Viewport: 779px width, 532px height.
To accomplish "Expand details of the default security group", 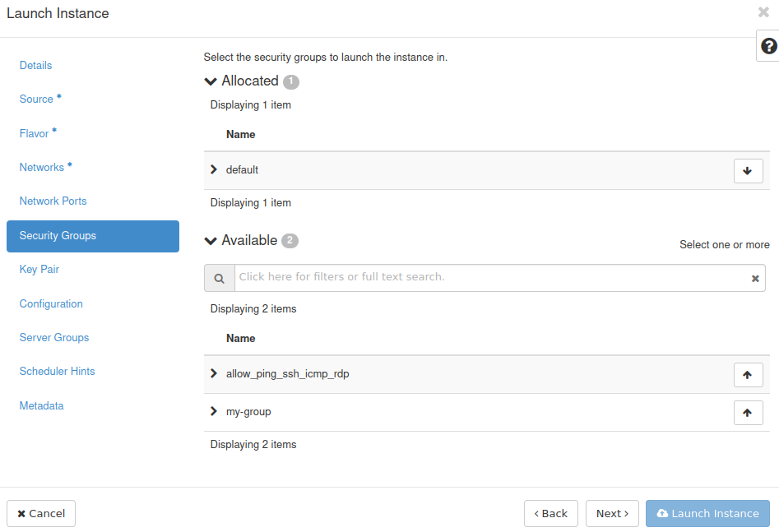I will [214, 170].
